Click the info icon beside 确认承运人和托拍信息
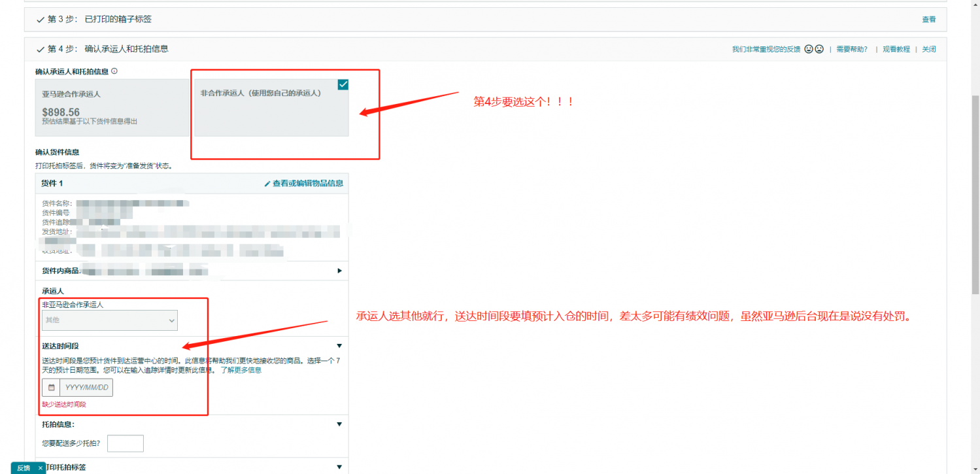The height and width of the screenshot is (474, 980). (114, 71)
